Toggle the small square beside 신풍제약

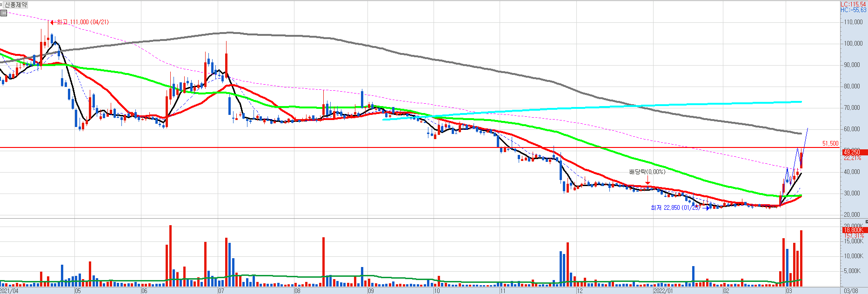coord(2,5)
